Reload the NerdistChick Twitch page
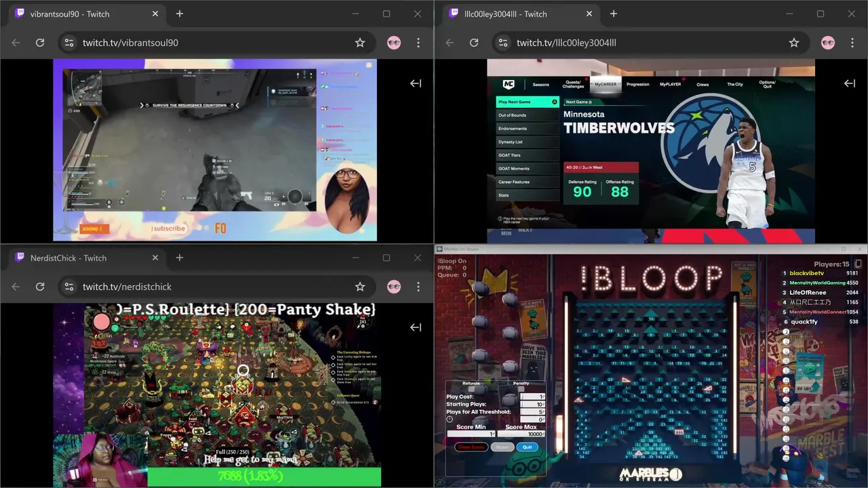Image resolution: width=868 pixels, height=488 pixels. pyautogui.click(x=40, y=287)
